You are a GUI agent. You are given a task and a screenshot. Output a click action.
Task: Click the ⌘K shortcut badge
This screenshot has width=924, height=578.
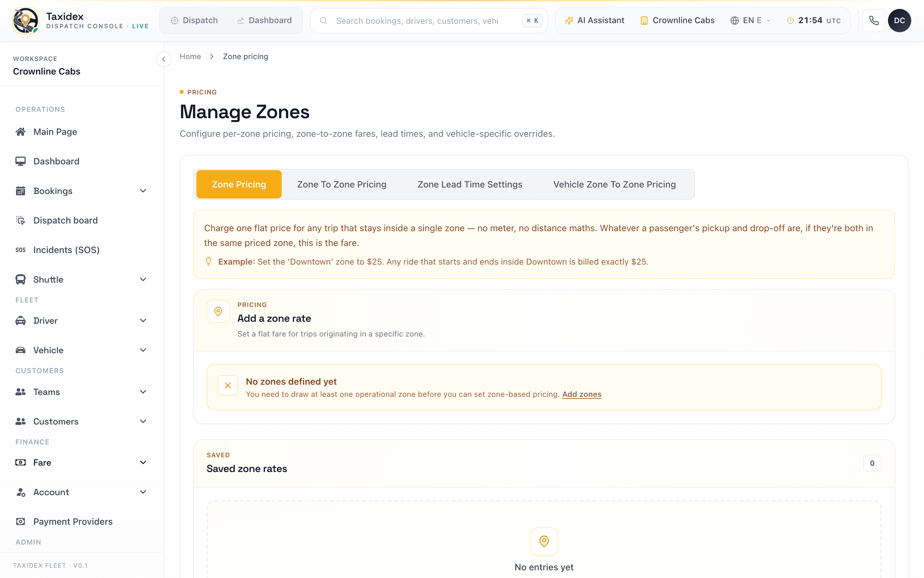pyautogui.click(x=532, y=21)
